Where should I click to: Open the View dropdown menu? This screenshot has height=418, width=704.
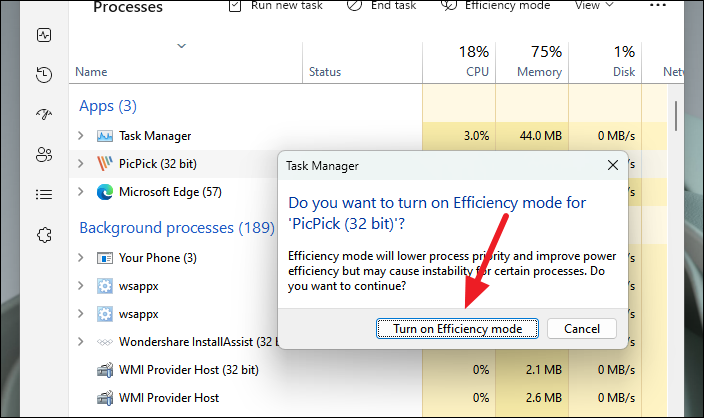pos(594,5)
